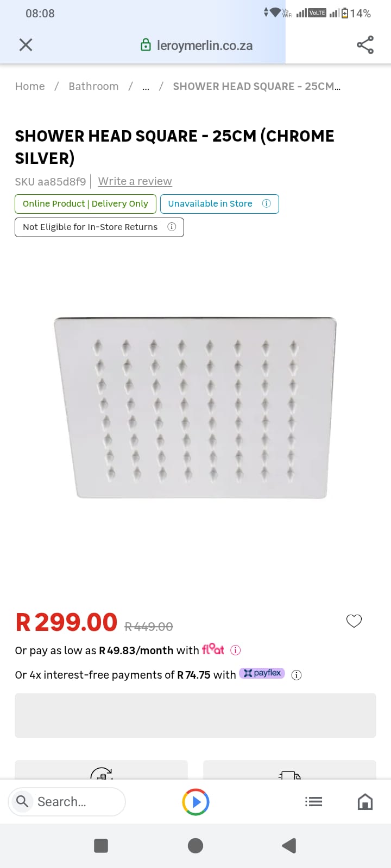
Task: Add product to wishlist with heart icon
Action: [x=354, y=621]
